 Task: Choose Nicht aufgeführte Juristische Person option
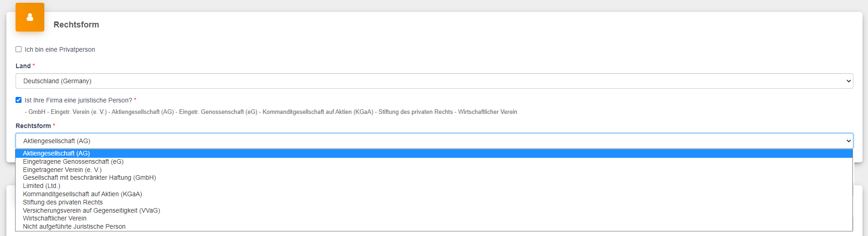[x=434, y=226]
